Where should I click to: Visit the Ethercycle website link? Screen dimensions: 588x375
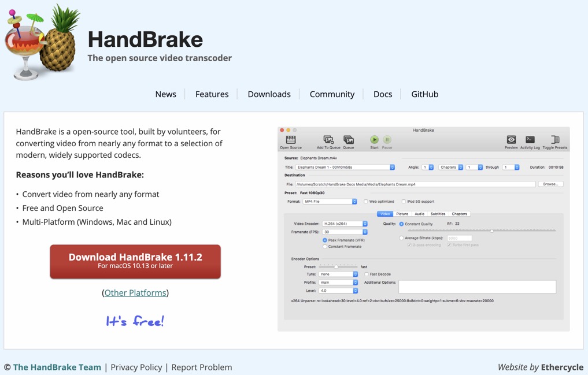[x=562, y=367]
